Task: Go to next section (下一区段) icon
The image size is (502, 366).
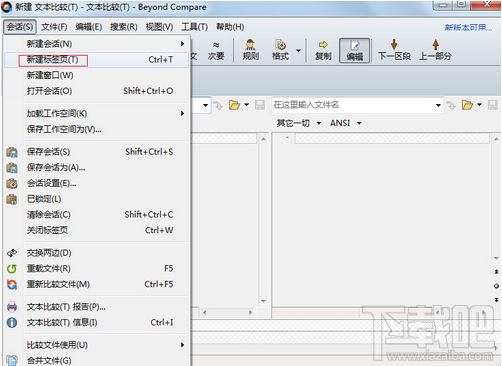Action: pyautogui.click(x=394, y=50)
